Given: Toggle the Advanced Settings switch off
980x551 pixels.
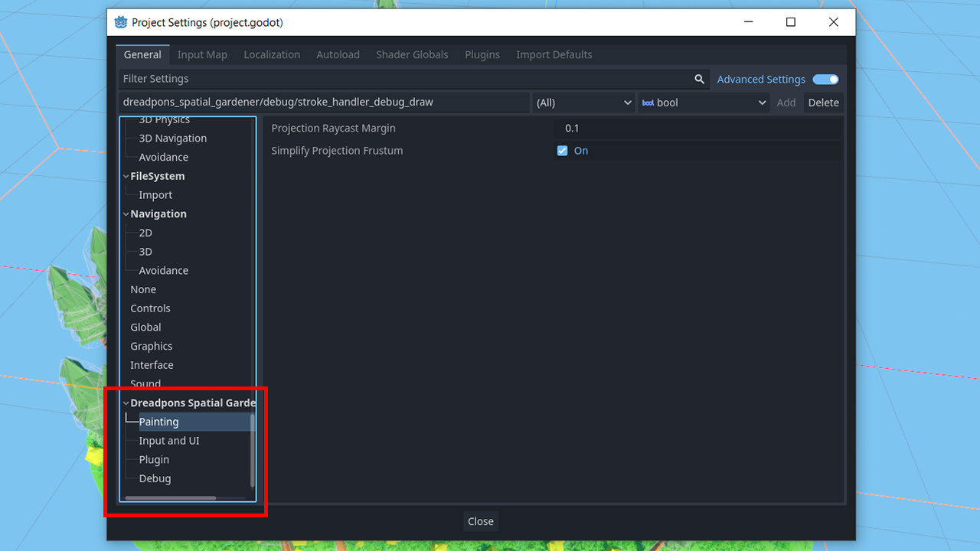Looking at the screenshot, I should point(825,79).
